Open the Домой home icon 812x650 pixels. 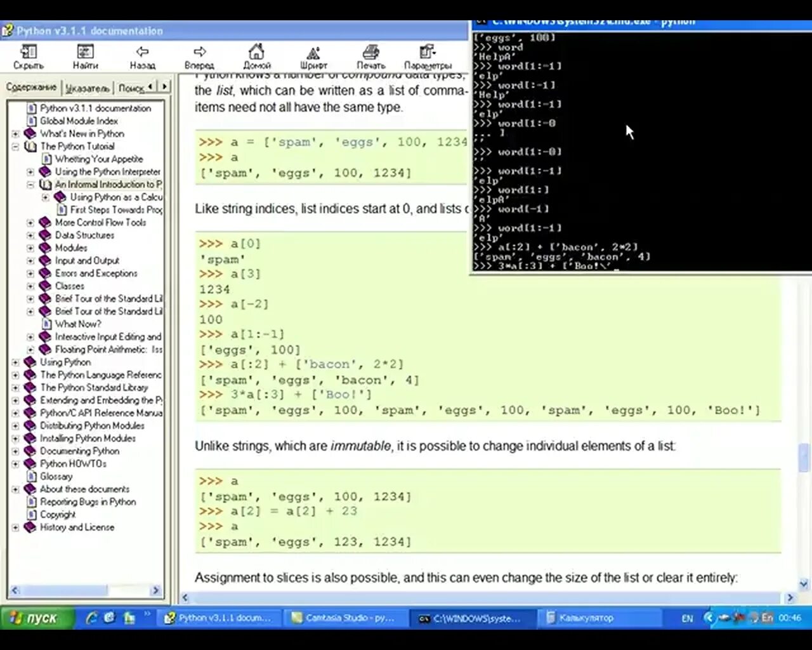256,51
